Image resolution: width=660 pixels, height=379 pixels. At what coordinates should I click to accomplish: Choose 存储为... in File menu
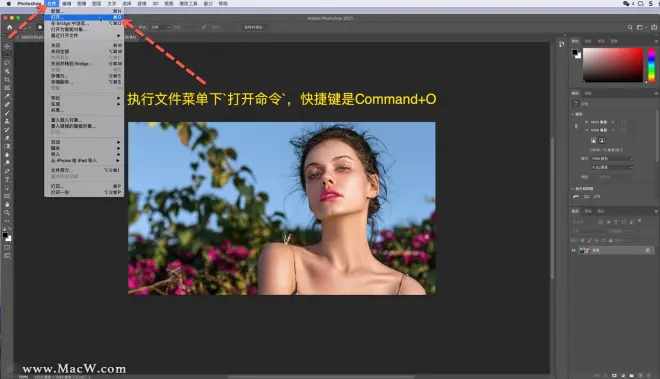[x=84, y=76]
